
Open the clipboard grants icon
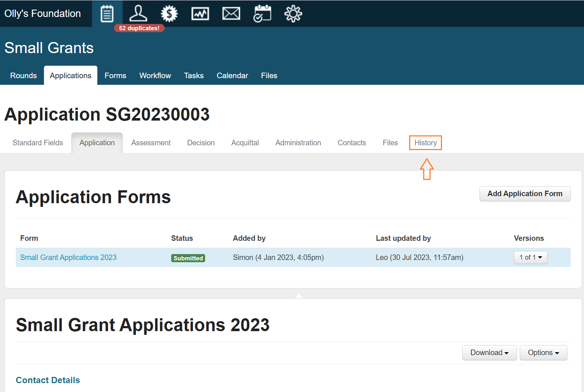pyautogui.click(x=107, y=14)
